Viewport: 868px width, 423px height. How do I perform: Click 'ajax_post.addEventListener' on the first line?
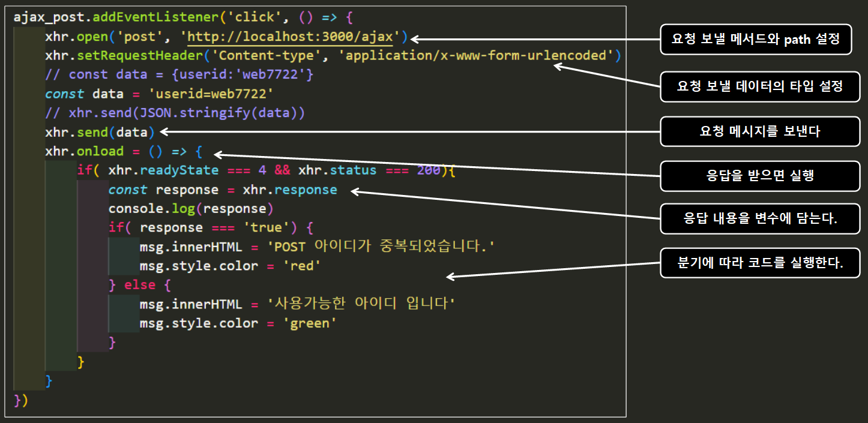click(x=116, y=17)
